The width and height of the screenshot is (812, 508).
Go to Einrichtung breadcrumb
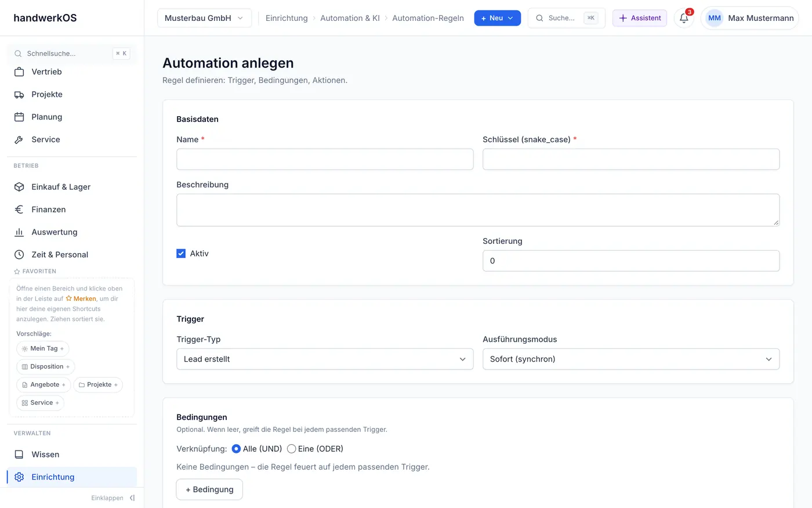tap(287, 18)
